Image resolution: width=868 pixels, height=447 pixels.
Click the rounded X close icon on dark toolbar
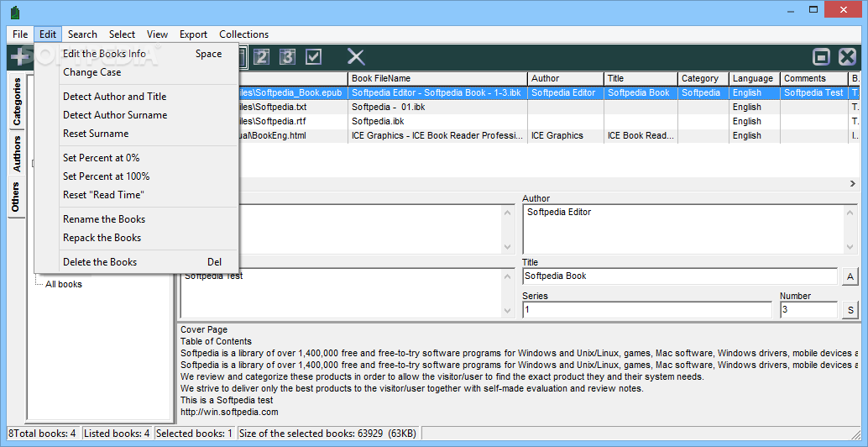coord(848,56)
